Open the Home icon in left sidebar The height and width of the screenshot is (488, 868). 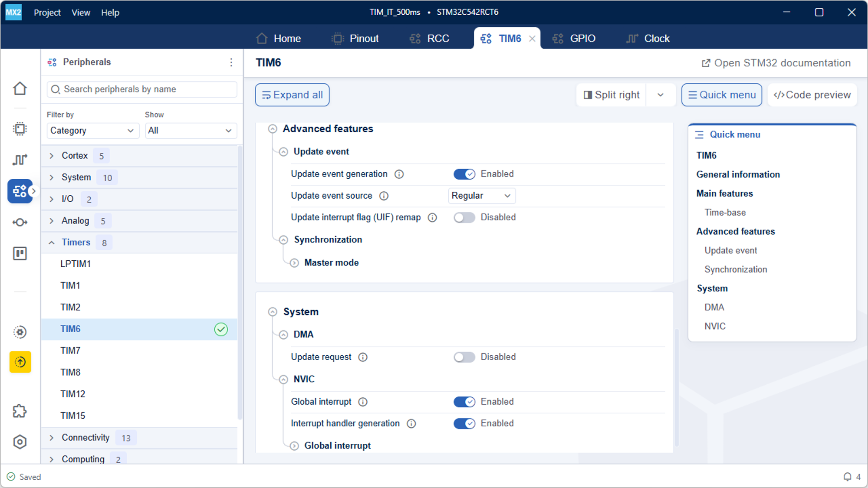(20, 88)
